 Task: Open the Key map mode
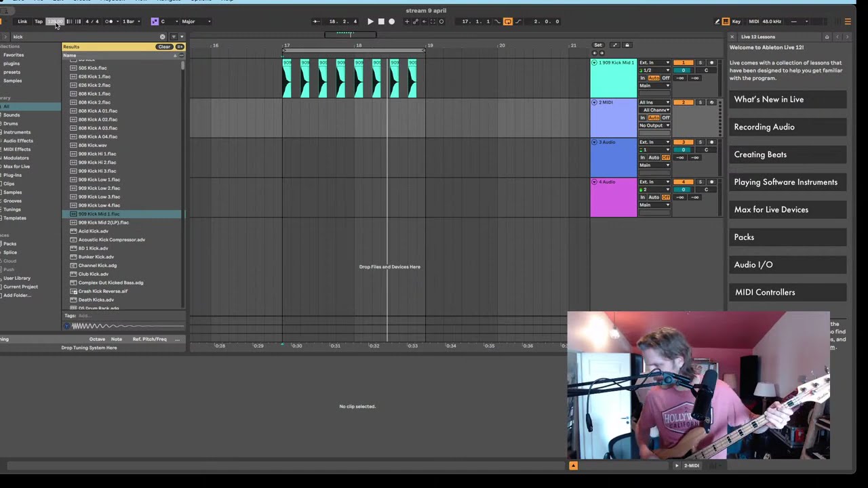(736, 22)
